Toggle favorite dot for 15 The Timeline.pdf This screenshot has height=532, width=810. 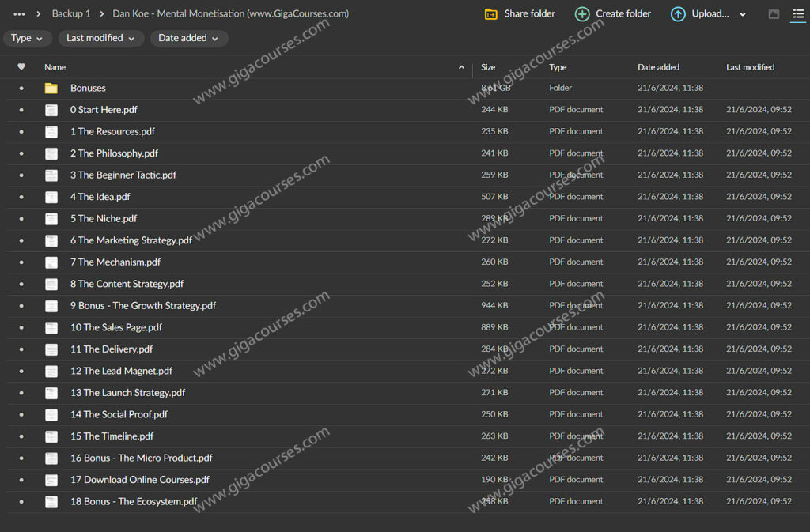[21, 436]
